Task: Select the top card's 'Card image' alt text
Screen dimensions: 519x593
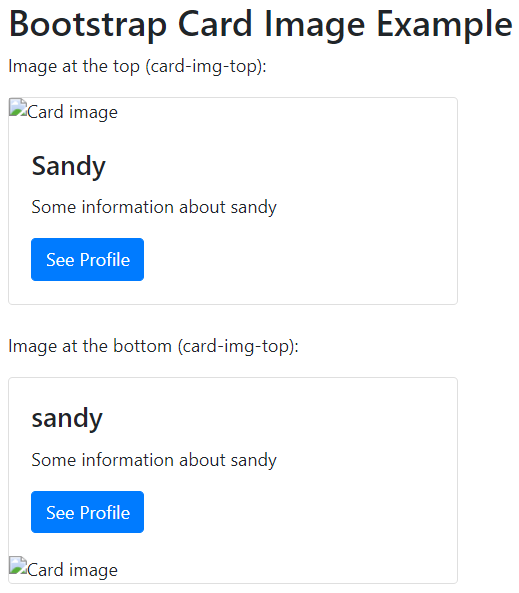Action: point(72,112)
